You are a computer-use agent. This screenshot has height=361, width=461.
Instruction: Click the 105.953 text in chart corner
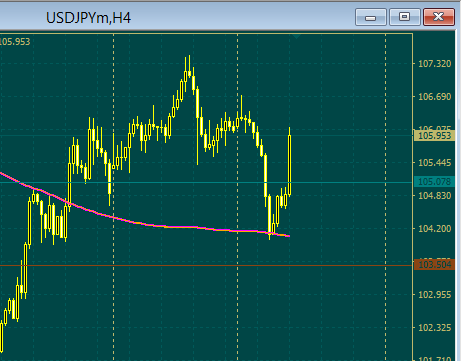15,42
